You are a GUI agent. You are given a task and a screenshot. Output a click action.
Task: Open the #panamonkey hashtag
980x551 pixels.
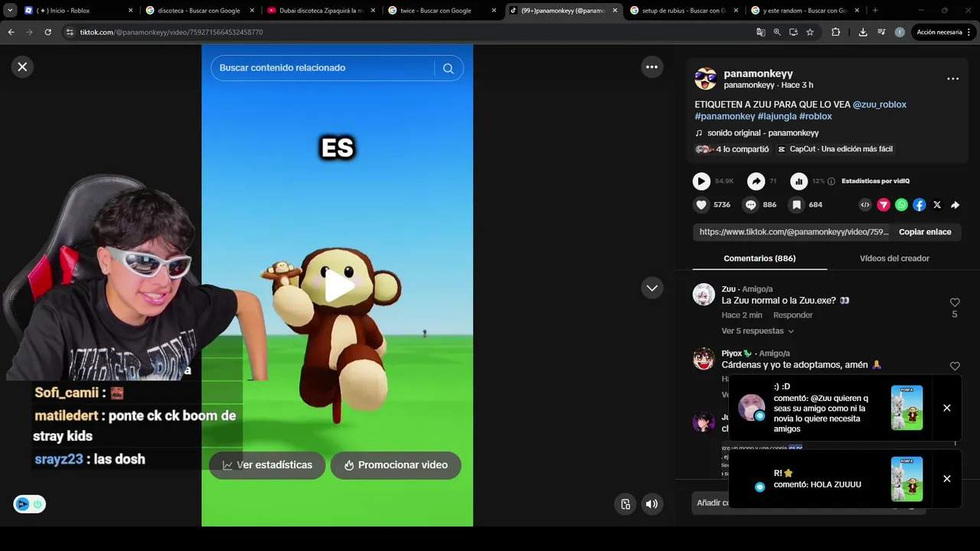(x=724, y=116)
